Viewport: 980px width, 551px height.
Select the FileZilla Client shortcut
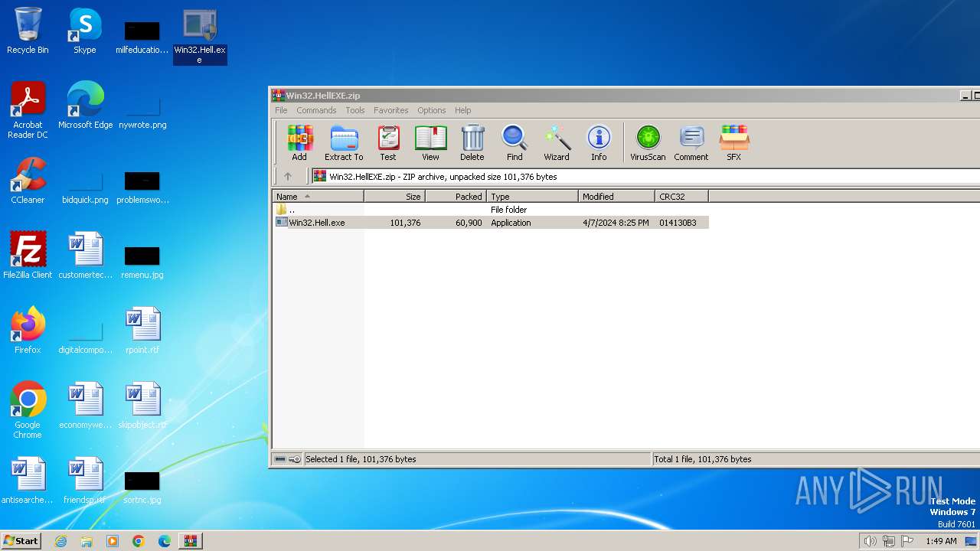(x=28, y=256)
